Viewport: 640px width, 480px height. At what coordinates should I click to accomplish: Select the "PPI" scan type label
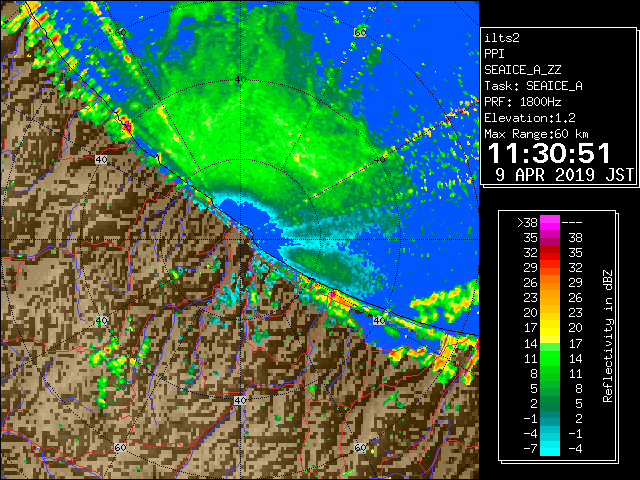pyautogui.click(x=494, y=54)
